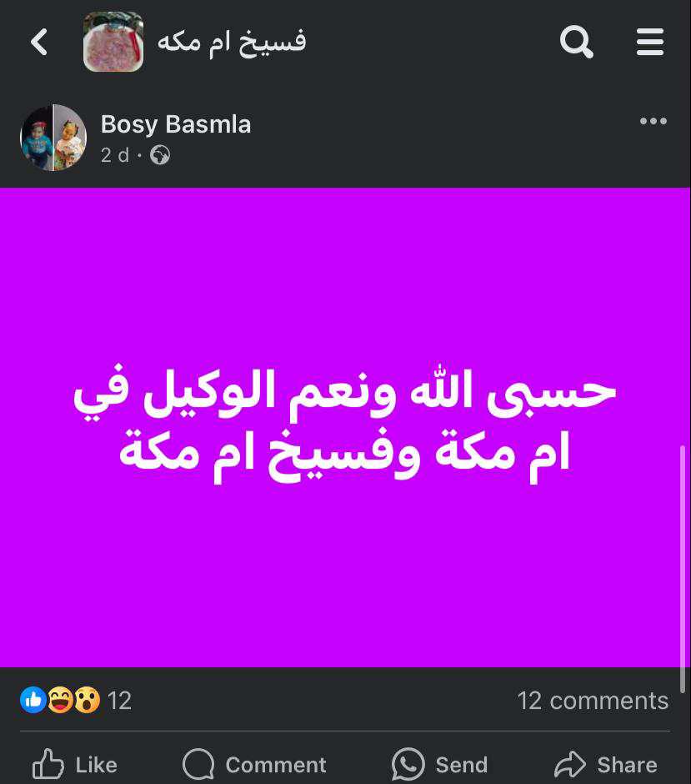Click the blue like reaction icon
691x784 pixels.
(x=33, y=700)
